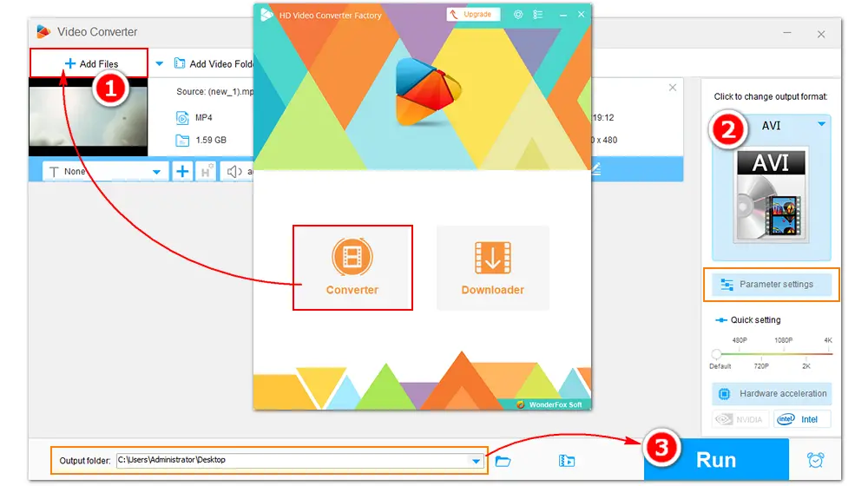Toggle Hardware acceleration
The image size is (868, 486).
772,393
